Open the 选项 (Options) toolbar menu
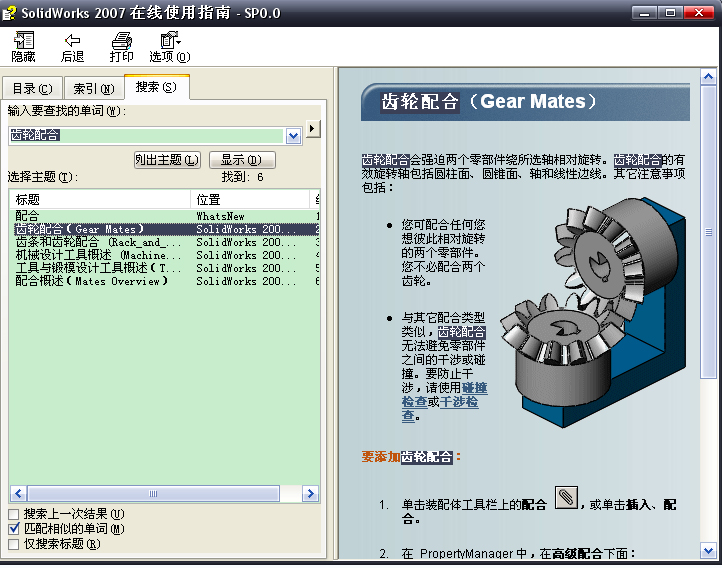 coord(169,46)
